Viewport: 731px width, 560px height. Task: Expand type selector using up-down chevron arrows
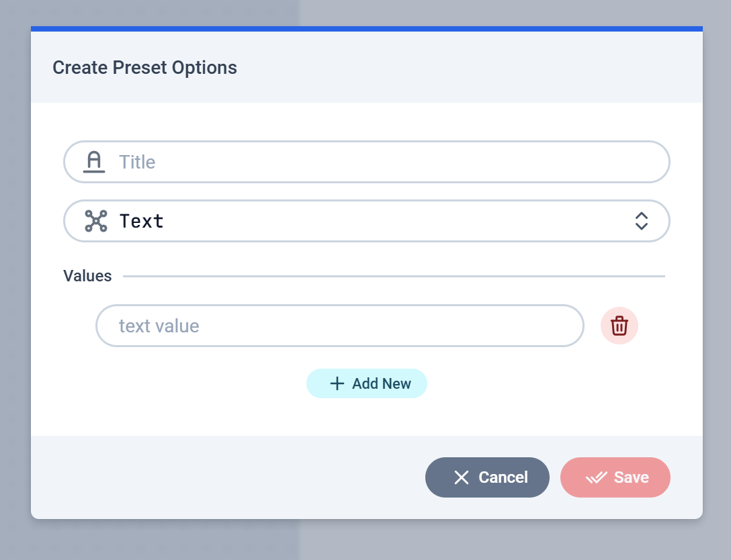pos(642,221)
